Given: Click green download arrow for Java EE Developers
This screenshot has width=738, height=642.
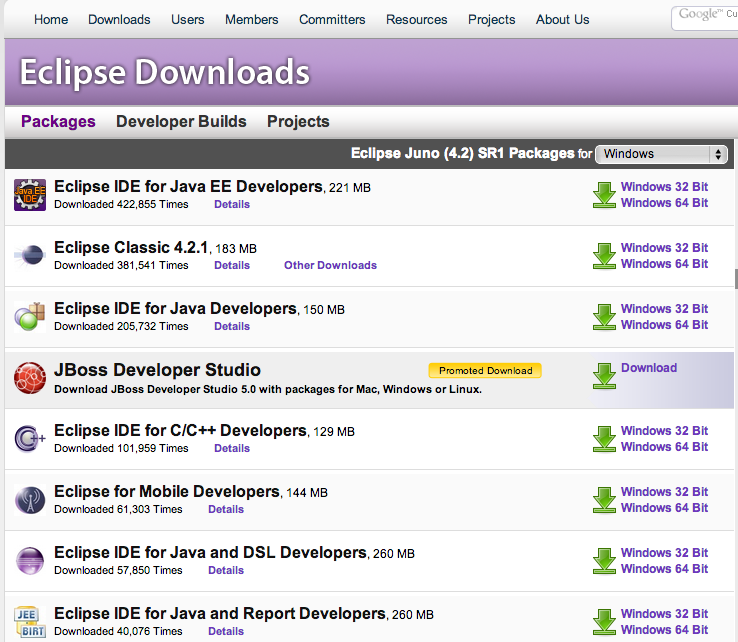Looking at the screenshot, I should [604, 195].
